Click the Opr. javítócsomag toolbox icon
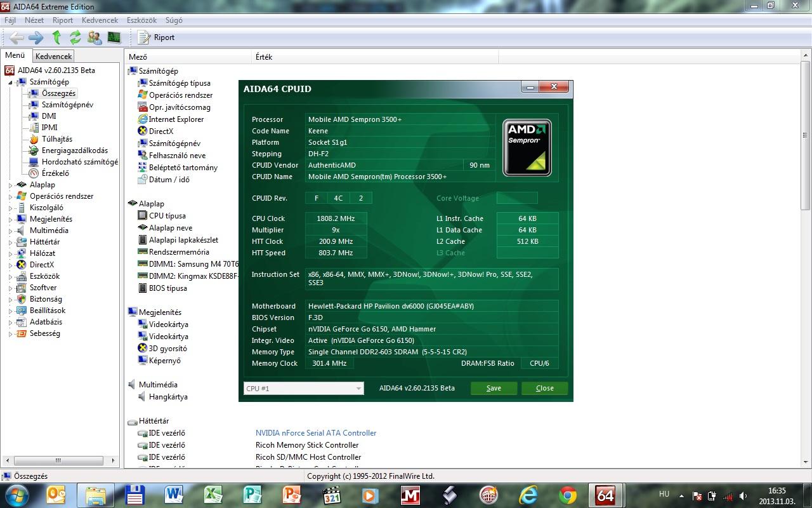Viewport: 812px width, 508px height. (143, 107)
